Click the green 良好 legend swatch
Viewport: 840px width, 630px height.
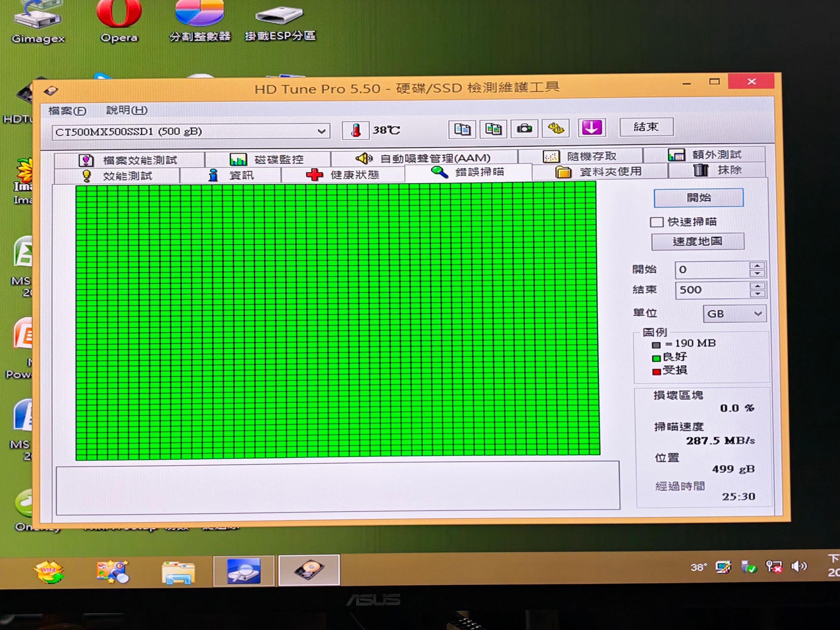[x=656, y=358]
